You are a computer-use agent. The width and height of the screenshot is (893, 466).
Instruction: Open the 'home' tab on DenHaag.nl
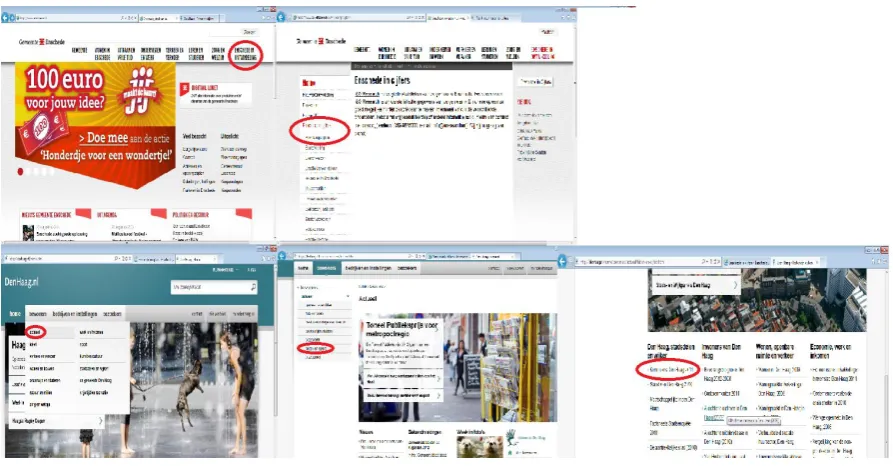coord(14,314)
